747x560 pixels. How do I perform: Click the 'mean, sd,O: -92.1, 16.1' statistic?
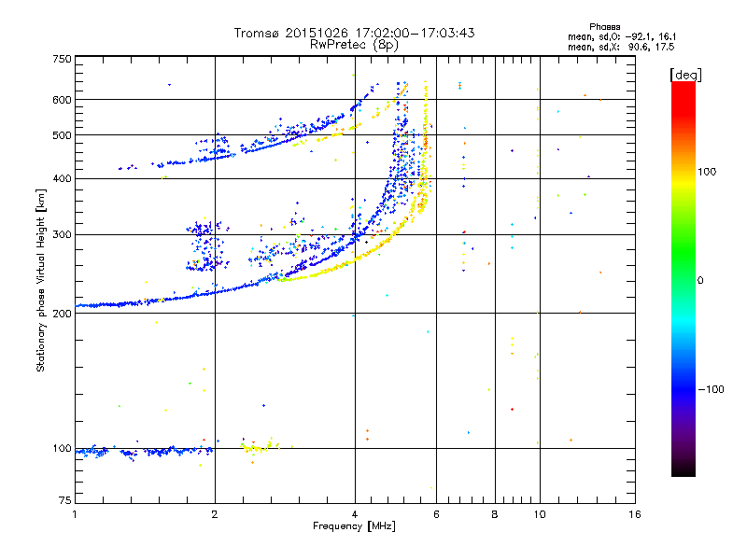622,36
